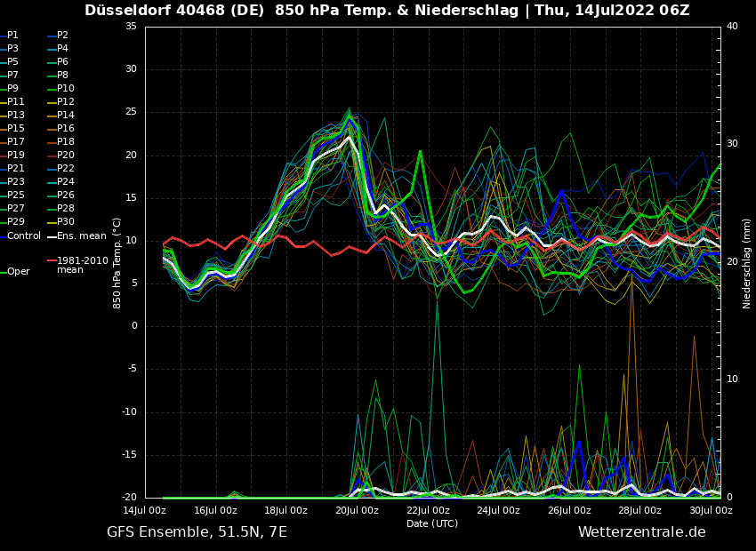The image size is (756, 551).
Task: Select the Control run legend entry
Action: pos(23,236)
